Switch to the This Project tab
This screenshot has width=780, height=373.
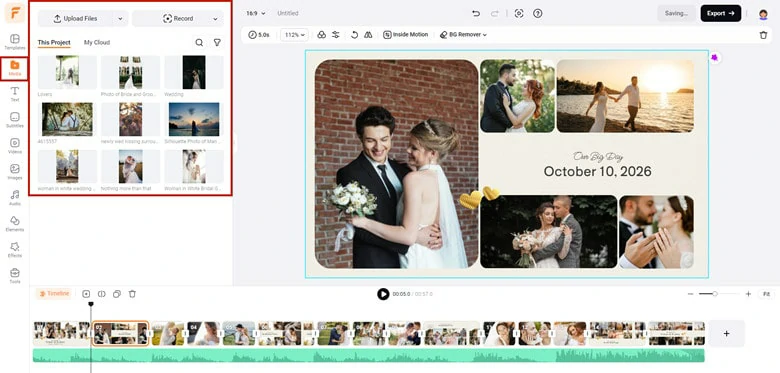(54, 43)
